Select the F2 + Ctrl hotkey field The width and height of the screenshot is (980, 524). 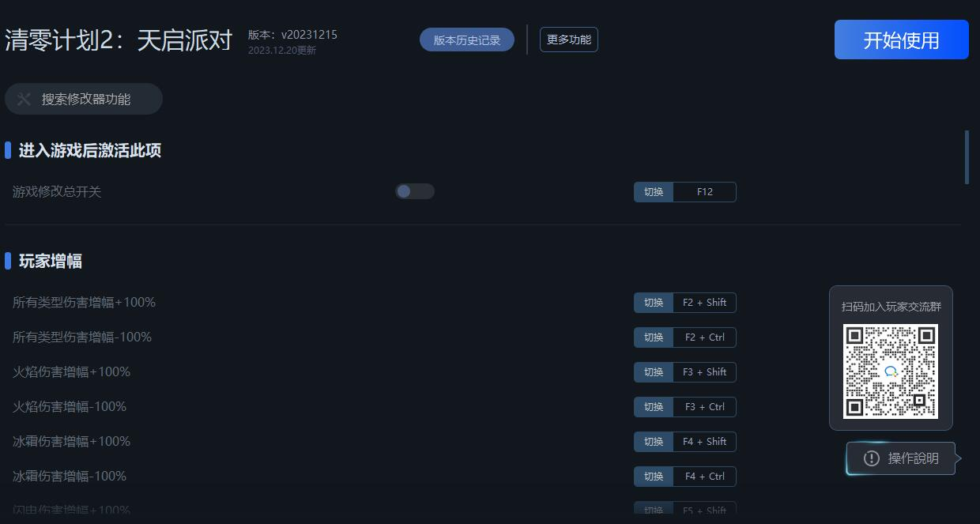coord(704,337)
